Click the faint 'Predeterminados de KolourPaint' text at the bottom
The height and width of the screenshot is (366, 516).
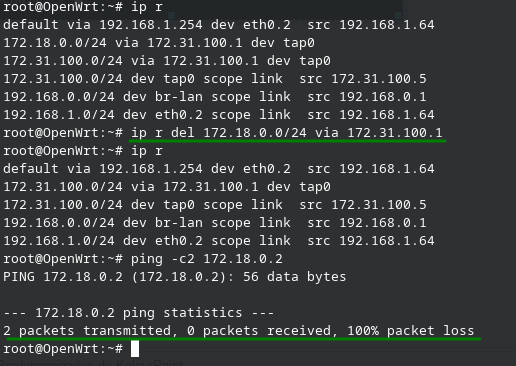pos(91,363)
